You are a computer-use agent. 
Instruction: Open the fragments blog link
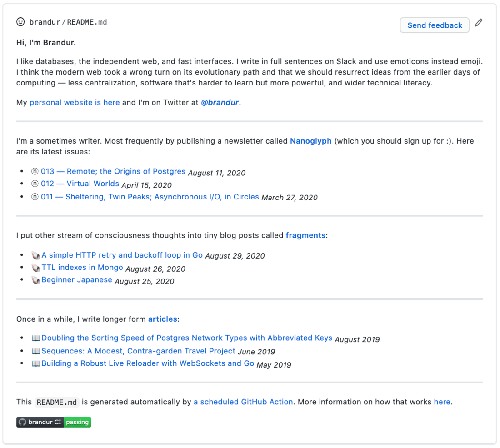pyautogui.click(x=305, y=235)
